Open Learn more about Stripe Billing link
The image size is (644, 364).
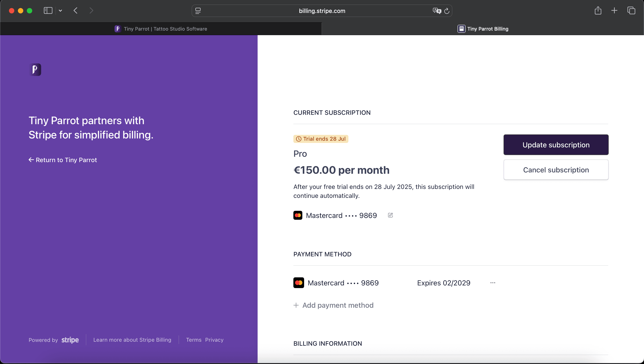[132, 340]
